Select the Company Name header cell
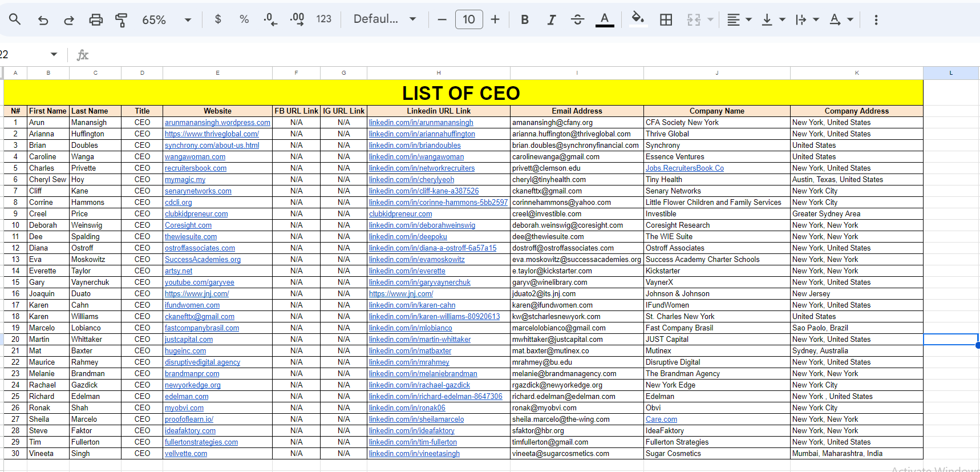980x472 pixels. [x=716, y=111]
